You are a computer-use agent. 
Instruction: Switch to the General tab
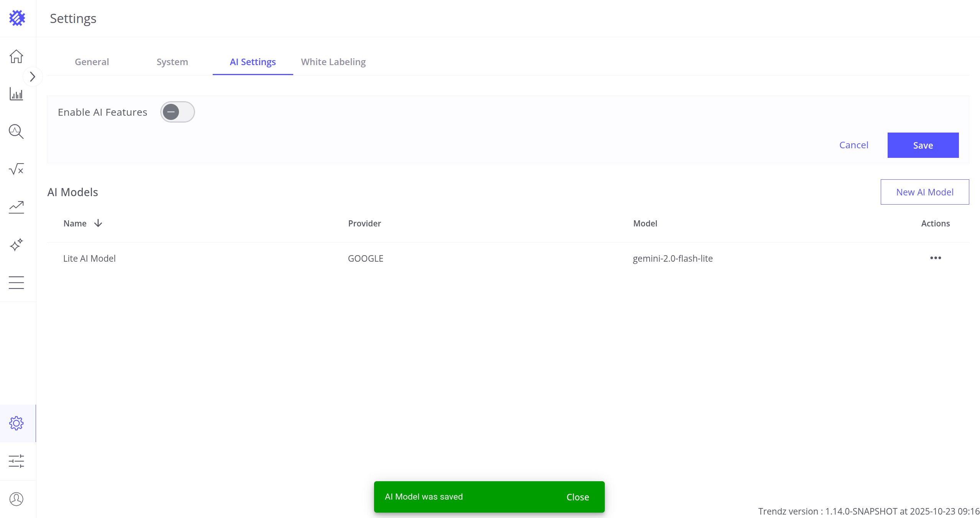click(92, 62)
